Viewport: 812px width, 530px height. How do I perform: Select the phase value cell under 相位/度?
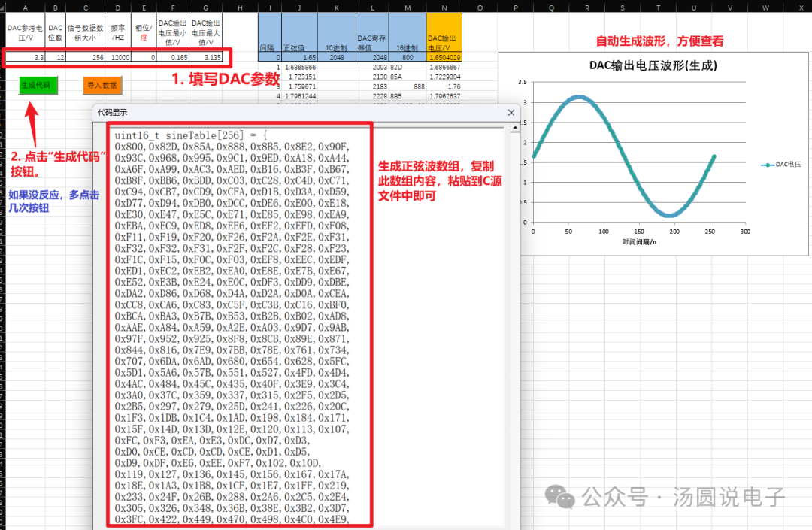(x=144, y=57)
